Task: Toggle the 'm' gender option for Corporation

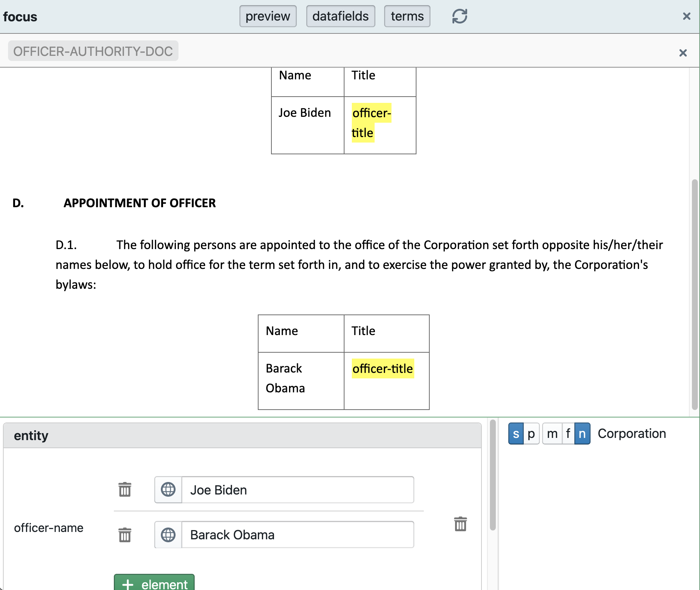Action: (552, 433)
